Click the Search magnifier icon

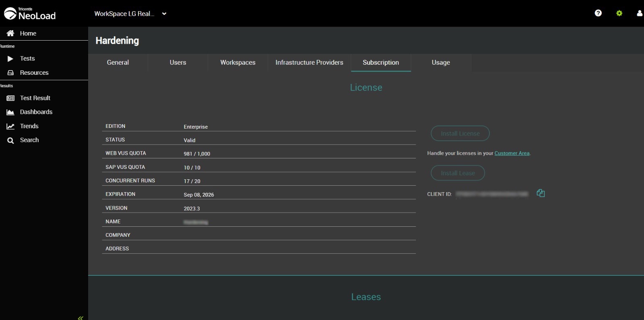point(10,140)
